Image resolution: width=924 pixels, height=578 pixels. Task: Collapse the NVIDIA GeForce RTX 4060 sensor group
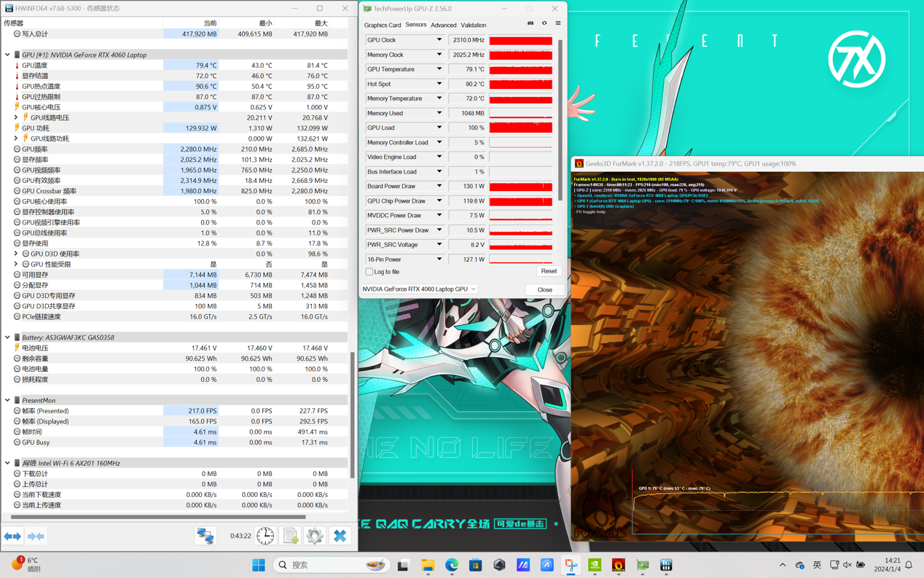[x=7, y=55]
